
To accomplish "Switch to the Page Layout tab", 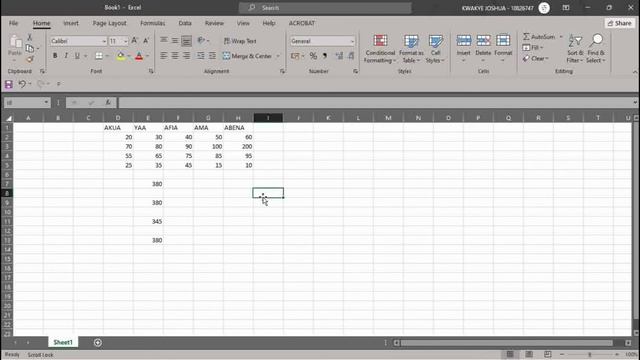I will pos(109,23).
